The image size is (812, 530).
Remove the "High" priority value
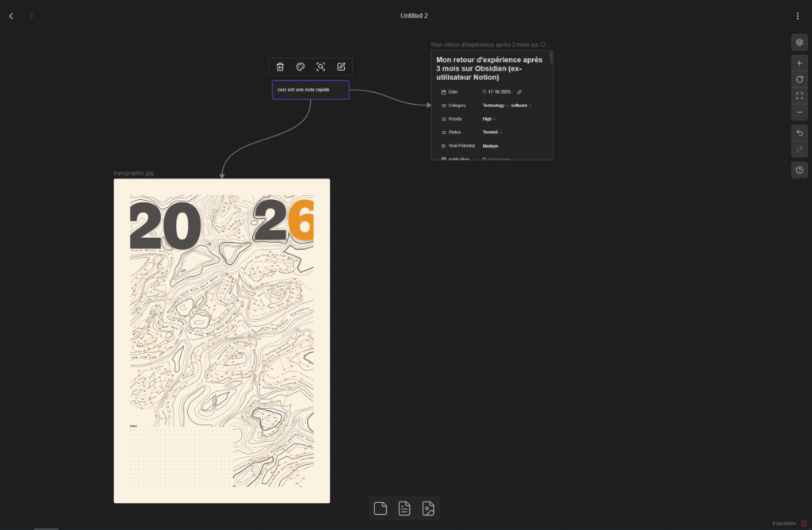(x=495, y=119)
